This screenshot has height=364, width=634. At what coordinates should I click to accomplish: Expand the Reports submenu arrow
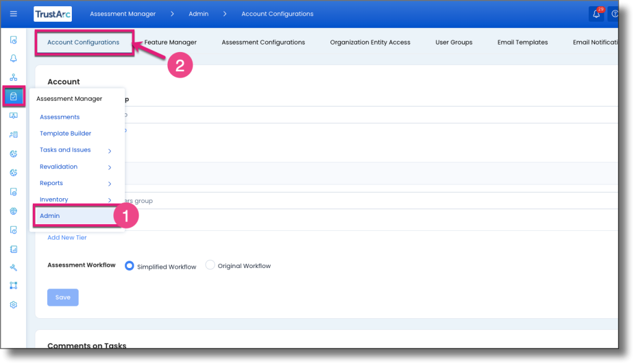point(110,184)
